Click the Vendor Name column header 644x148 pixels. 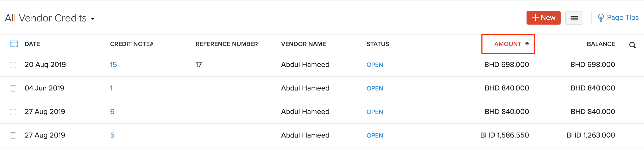coord(303,44)
